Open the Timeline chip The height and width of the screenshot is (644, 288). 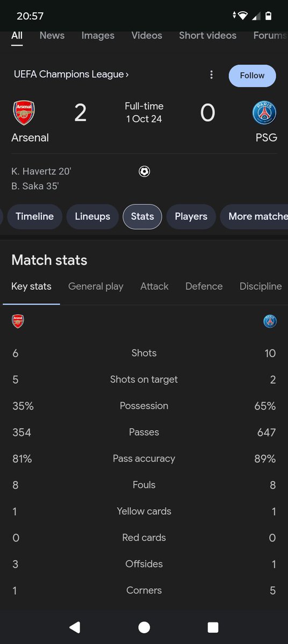pyautogui.click(x=34, y=217)
